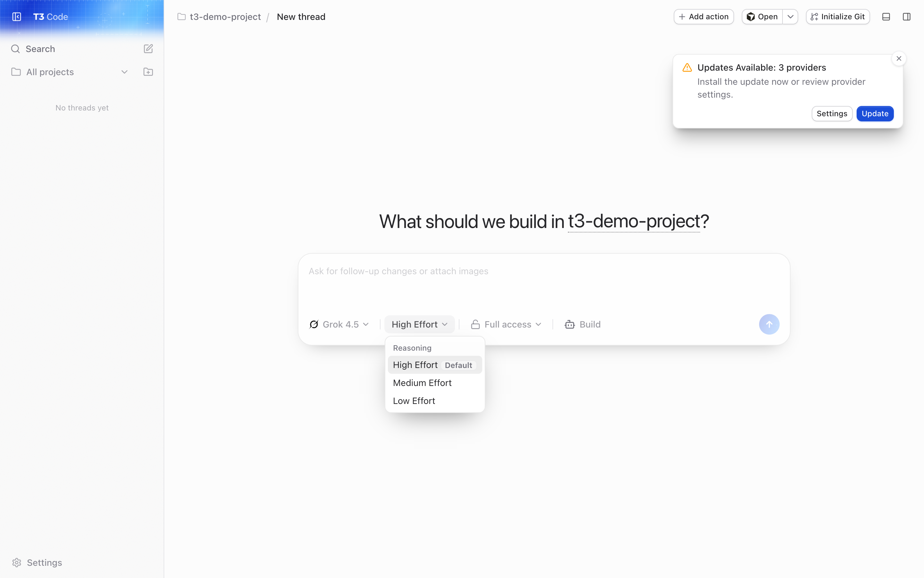Screen dimensions: 924x578
Task: Click the New thread title in breadcrumb
Action: click(x=301, y=17)
